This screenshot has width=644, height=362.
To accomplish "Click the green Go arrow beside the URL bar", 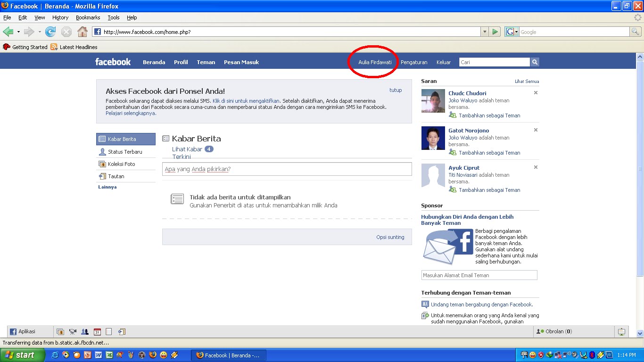I will (495, 32).
